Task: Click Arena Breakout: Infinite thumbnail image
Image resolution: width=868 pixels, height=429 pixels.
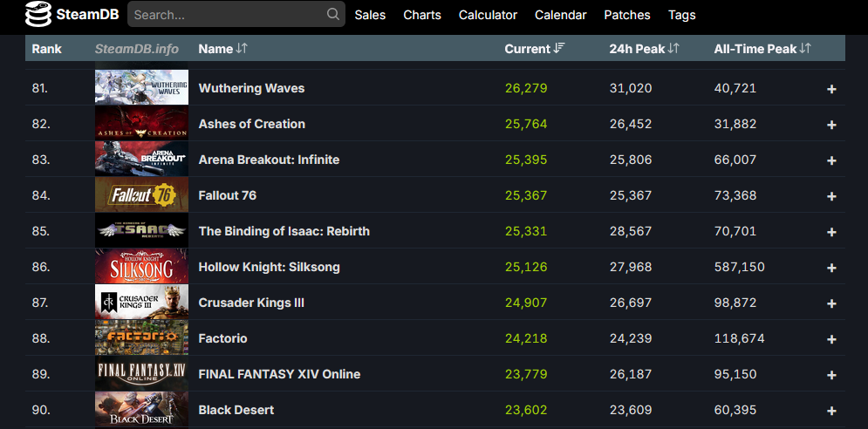Action: [141, 160]
